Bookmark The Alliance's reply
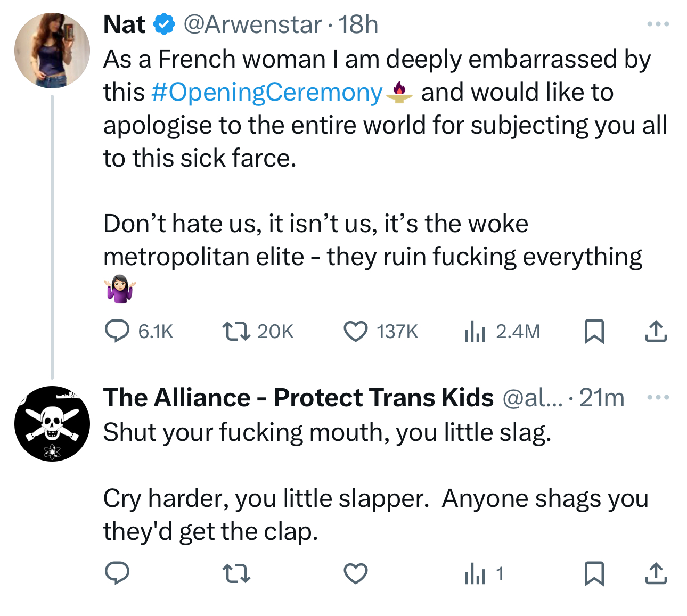Screen dimensions: 687x616 pos(594,573)
